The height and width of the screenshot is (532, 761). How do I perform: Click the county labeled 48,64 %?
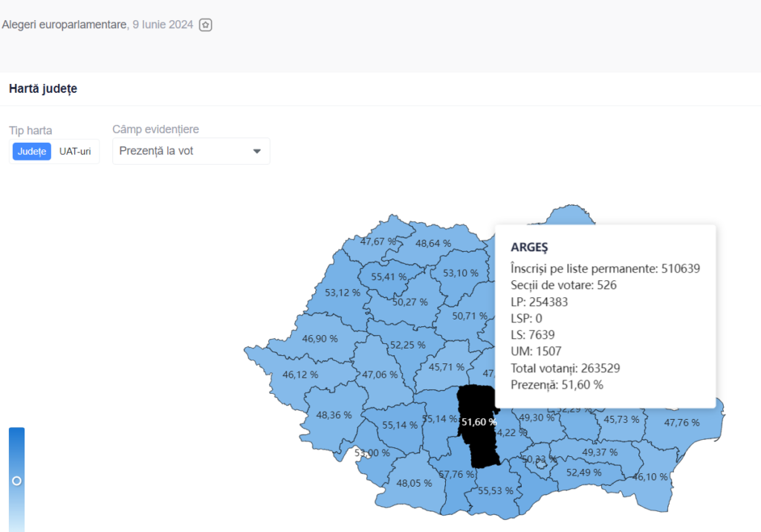click(433, 243)
